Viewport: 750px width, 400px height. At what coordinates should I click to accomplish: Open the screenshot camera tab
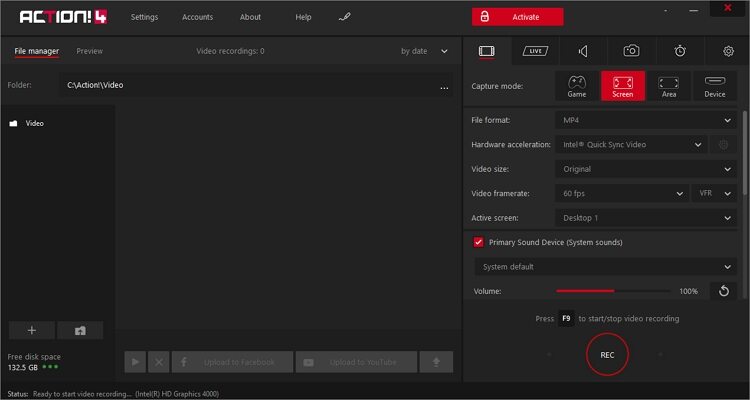click(x=631, y=51)
